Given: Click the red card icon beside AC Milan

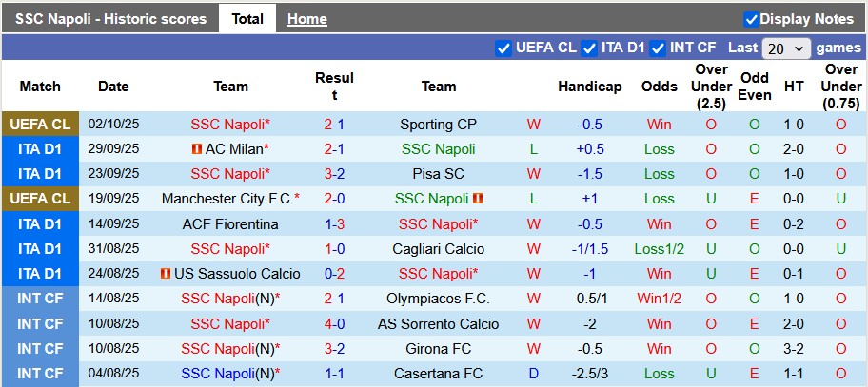Looking at the screenshot, I should pos(196,149).
